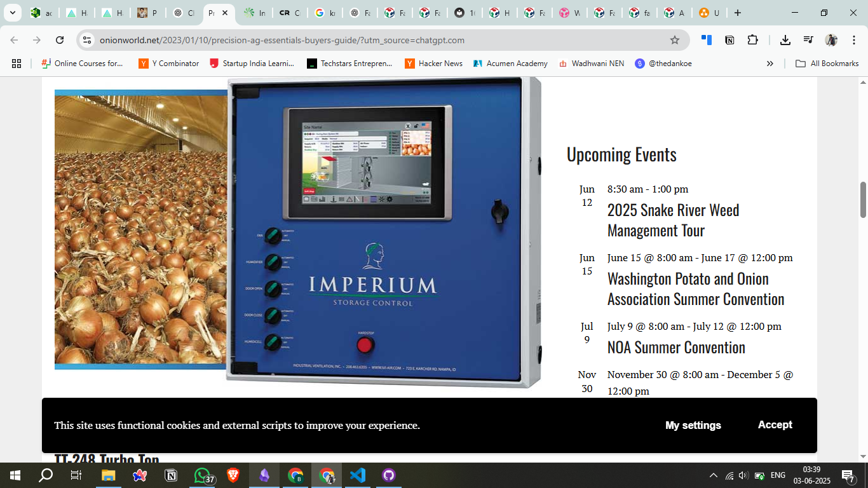868x488 pixels.
Task: Open site information icon beside the URL
Action: pos(88,40)
